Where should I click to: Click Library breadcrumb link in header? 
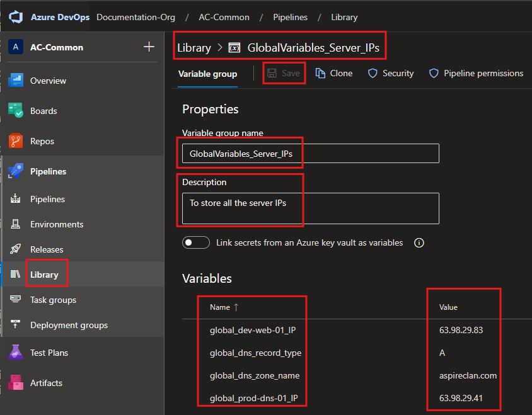coord(344,17)
